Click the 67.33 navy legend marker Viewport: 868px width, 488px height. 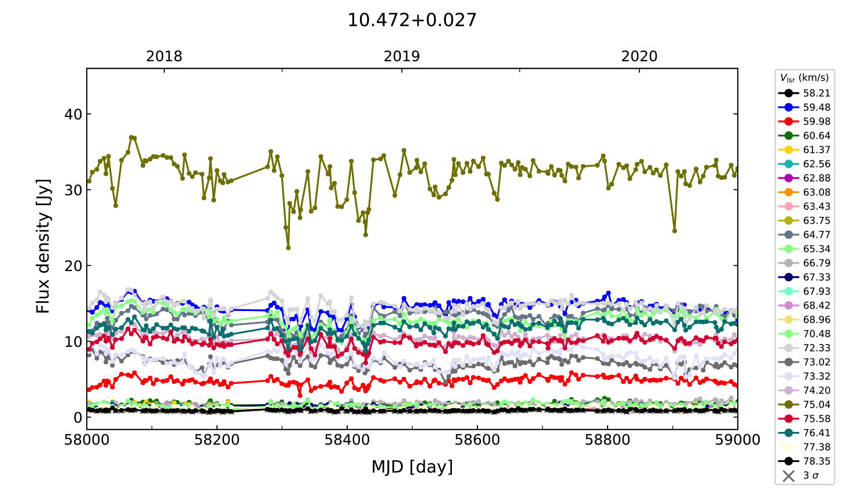click(x=788, y=278)
